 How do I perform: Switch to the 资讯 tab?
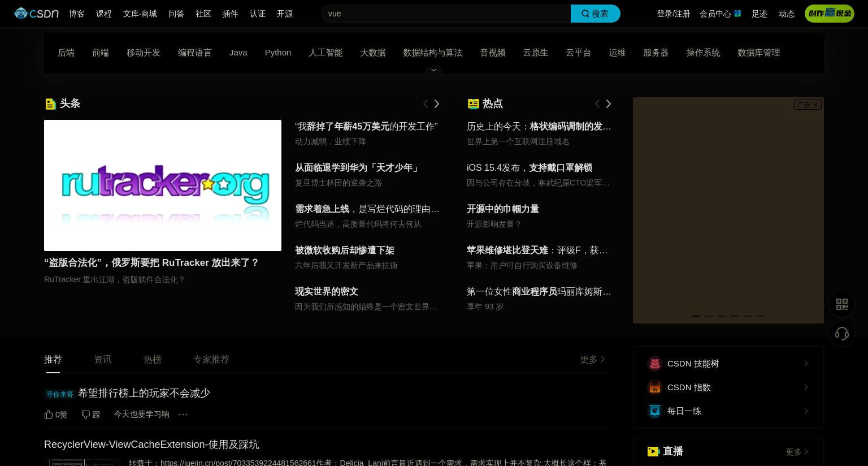pyautogui.click(x=103, y=359)
